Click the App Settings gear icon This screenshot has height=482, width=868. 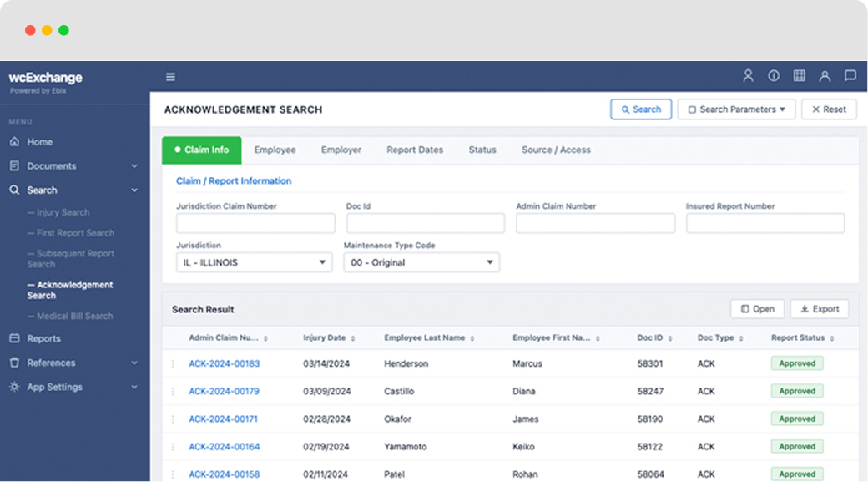[x=14, y=387]
